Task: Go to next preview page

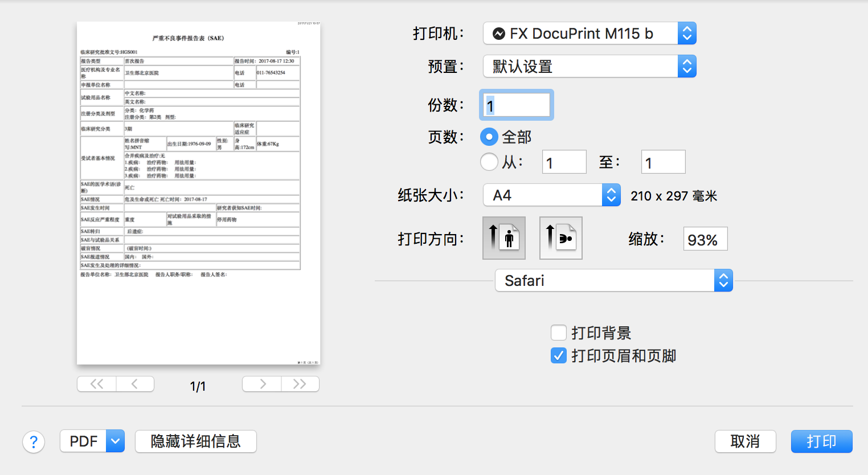Action: 262,384
